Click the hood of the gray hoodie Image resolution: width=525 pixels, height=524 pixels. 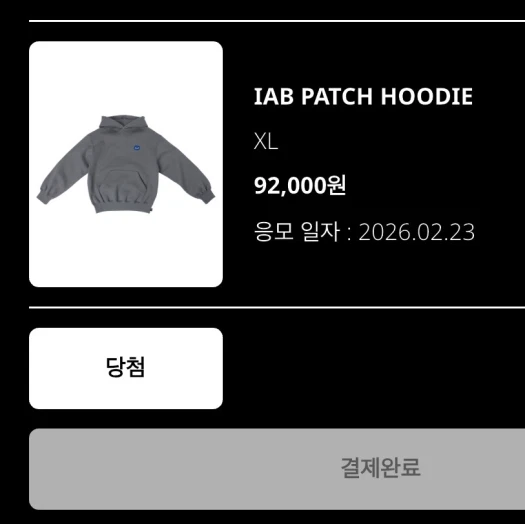click(x=124, y=125)
